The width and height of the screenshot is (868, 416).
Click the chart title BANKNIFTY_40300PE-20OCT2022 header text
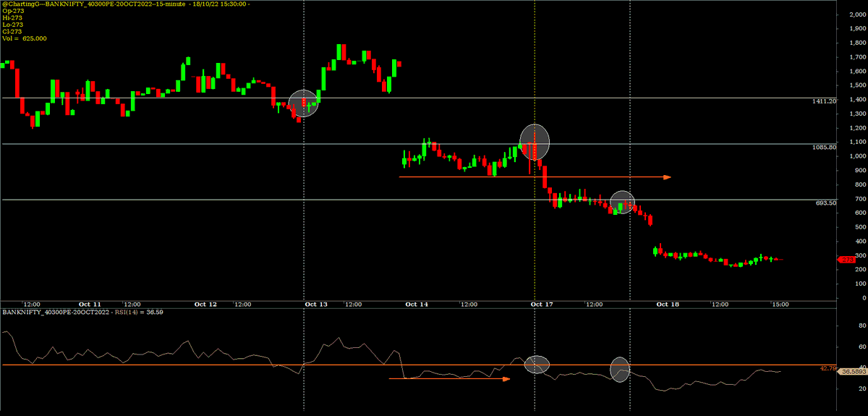tap(125, 4)
